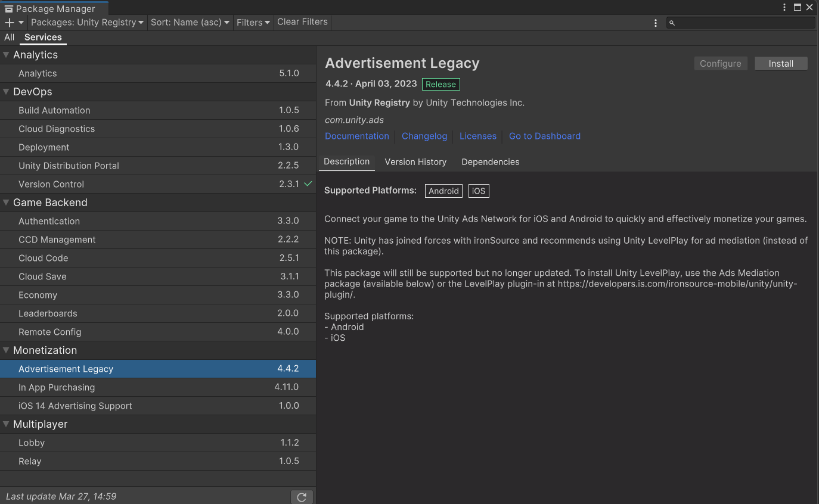The height and width of the screenshot is (504, 819).
Task: Select the Unity Distribution Portal package
Action: (x=158, y=166)
